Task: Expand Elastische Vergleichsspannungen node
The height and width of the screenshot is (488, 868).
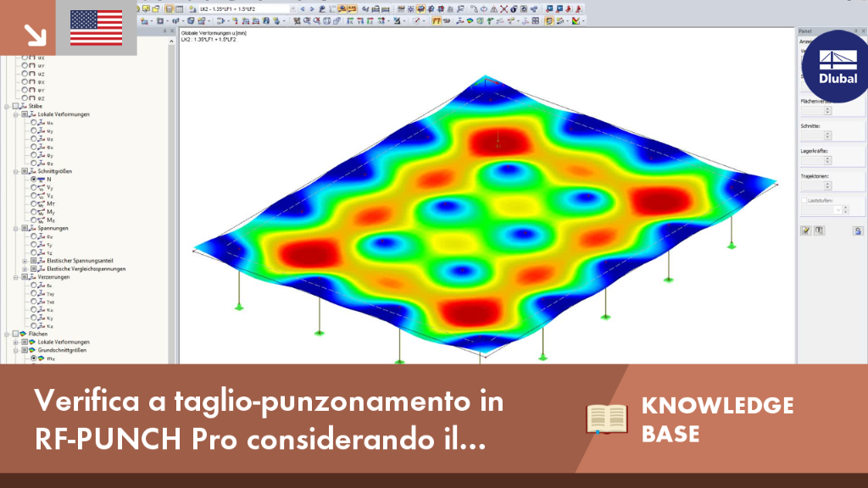Action: (x=25, y=269)
